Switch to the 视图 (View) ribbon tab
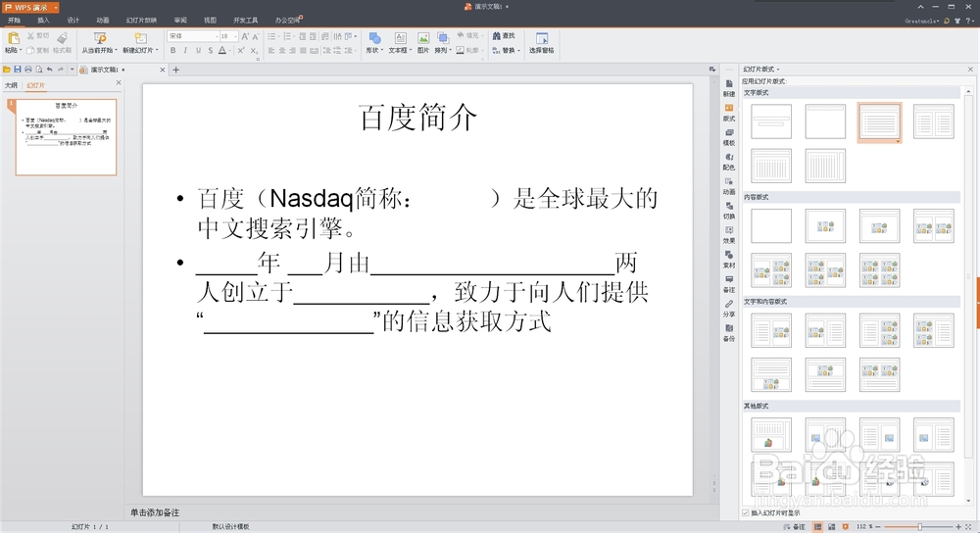Image resolution: width=980 pixels, height=533 pixels. (x=210, y=21)
